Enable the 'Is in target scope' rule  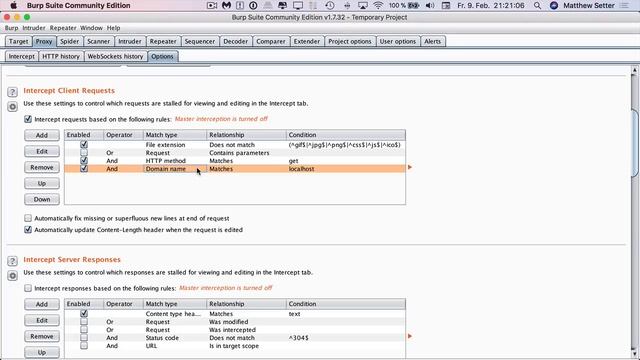84,346
